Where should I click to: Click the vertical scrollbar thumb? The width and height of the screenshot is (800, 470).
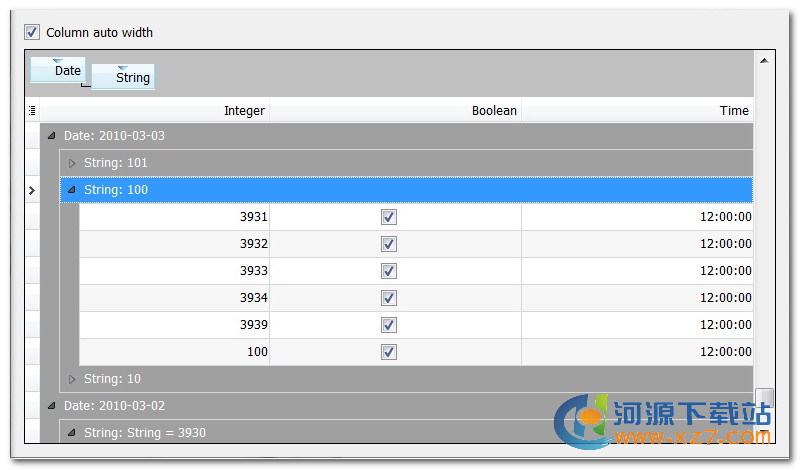point(764,399)
